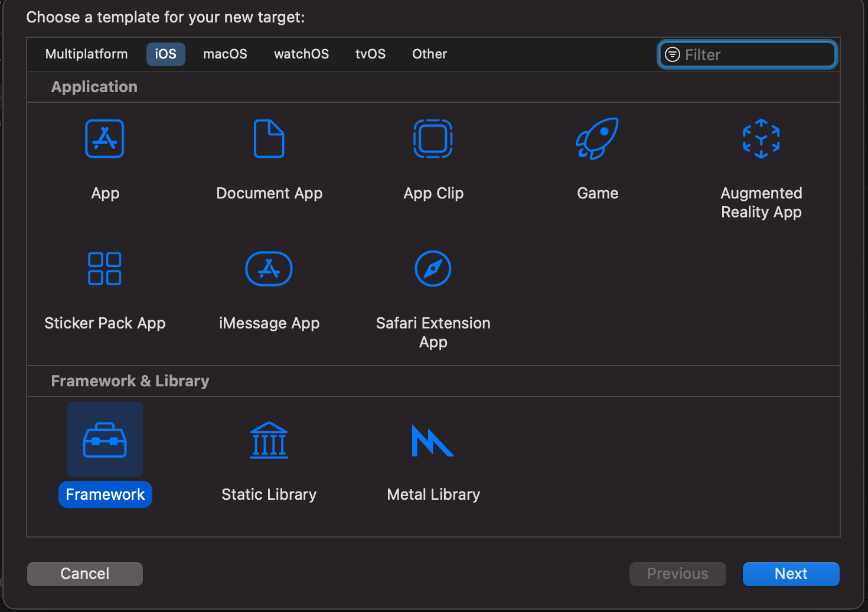Focus the Filter text field
868x612 pixels.
[x=748, y=54]
